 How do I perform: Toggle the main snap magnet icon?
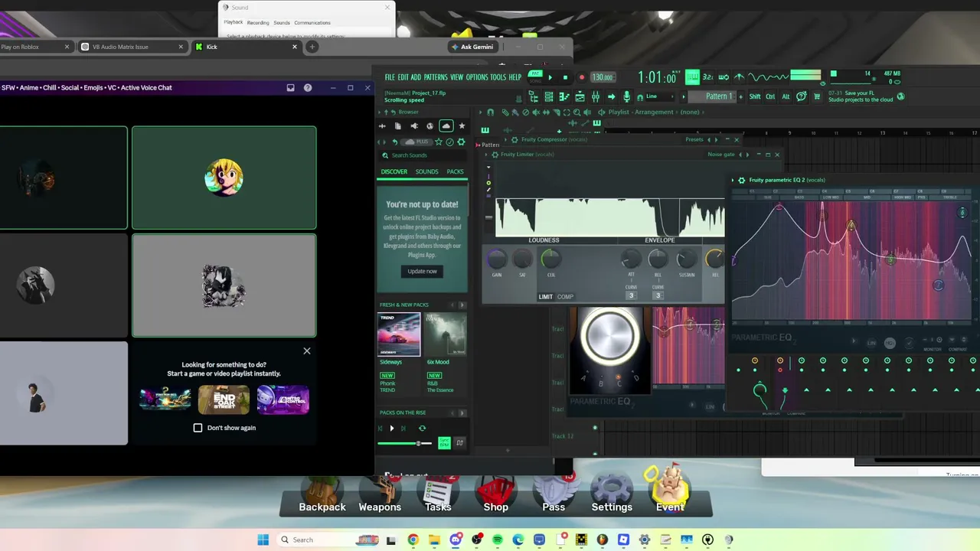coord(642,96)
